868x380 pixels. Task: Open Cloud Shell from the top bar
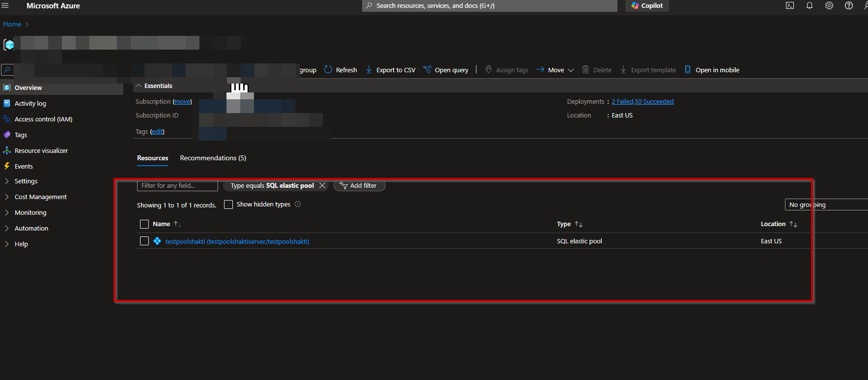790,6
